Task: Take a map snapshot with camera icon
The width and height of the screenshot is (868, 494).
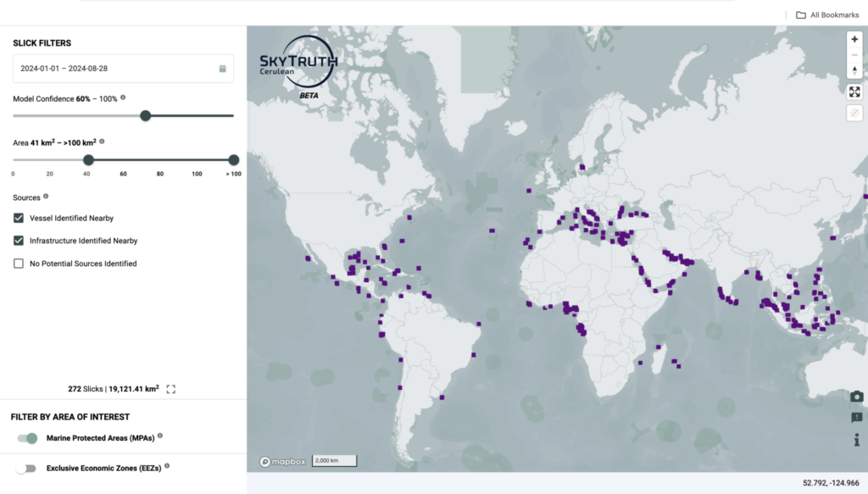Action: coord(856,397)
